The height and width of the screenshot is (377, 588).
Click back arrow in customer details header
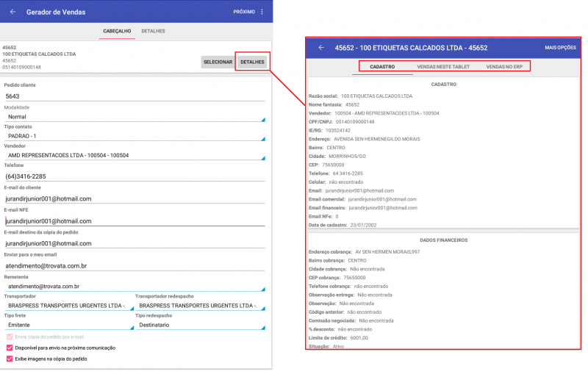[321, 48]
